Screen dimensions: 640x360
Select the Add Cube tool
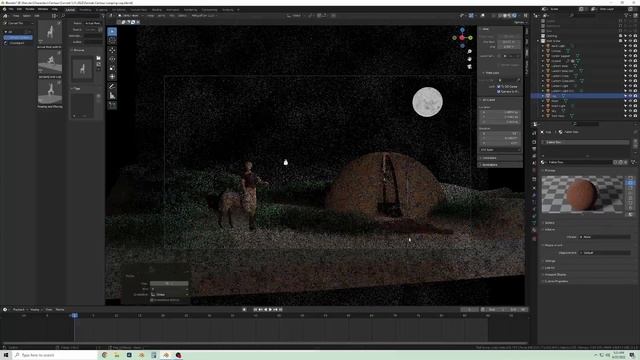[112, 105]
